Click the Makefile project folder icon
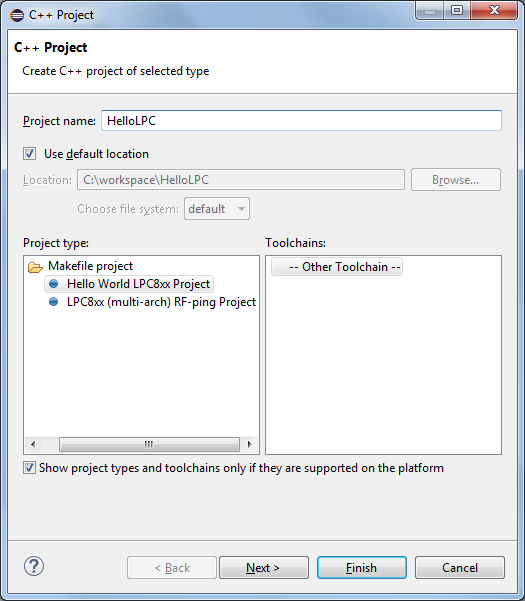 coord(35,267)
